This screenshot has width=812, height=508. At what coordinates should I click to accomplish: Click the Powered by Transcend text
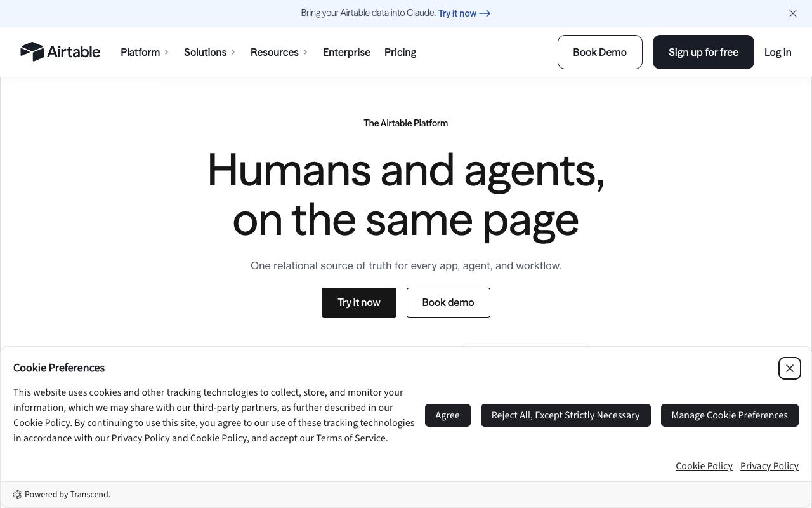pos(68,495)
